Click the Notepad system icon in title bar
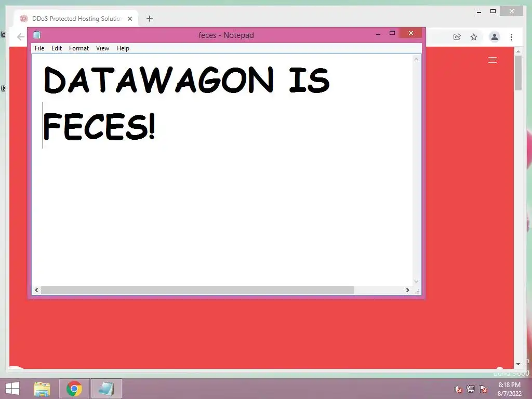The image size is (532, 399). click(37, 35)
